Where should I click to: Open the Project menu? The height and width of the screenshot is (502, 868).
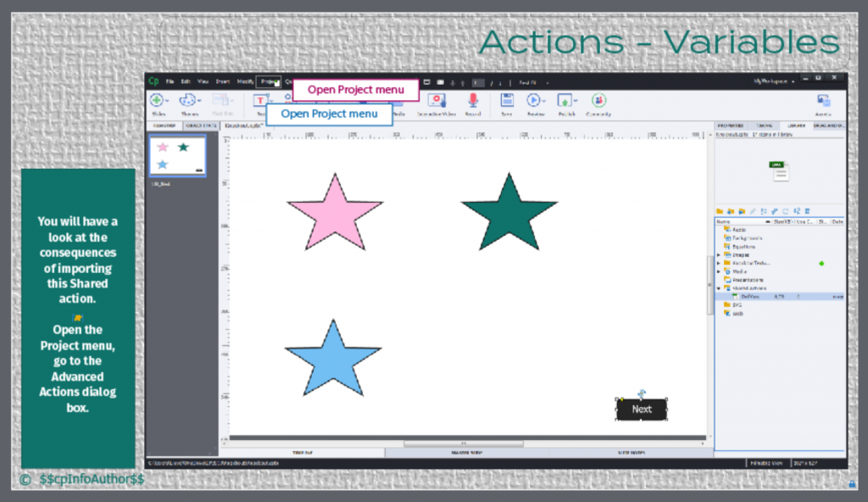click(270, 82)
